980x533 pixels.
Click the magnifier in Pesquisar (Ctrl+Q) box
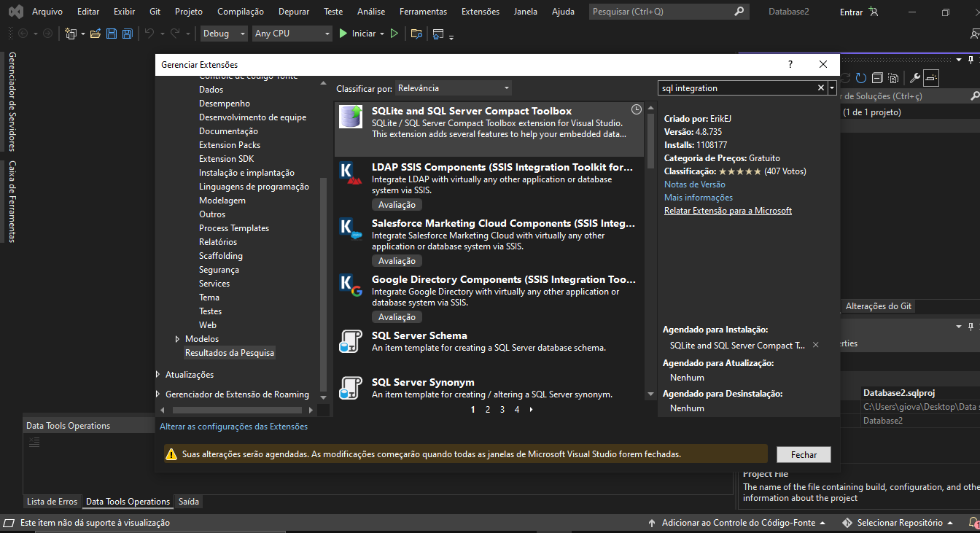[x=739, y=12]
